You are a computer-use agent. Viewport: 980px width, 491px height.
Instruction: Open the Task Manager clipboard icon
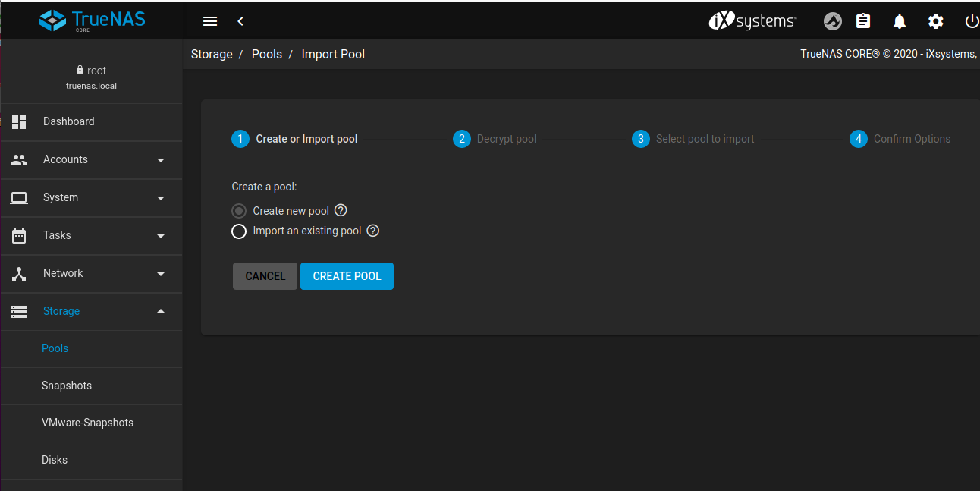click(863, 21)
